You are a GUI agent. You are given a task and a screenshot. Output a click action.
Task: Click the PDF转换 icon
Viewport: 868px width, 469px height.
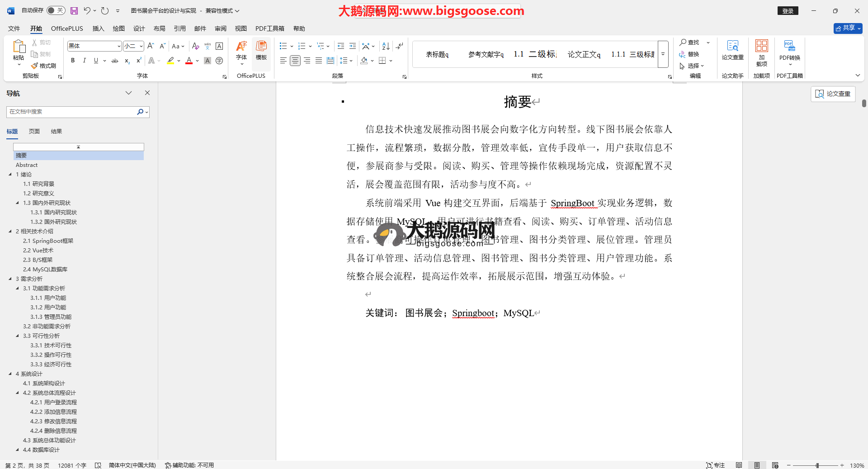[789, 50]
